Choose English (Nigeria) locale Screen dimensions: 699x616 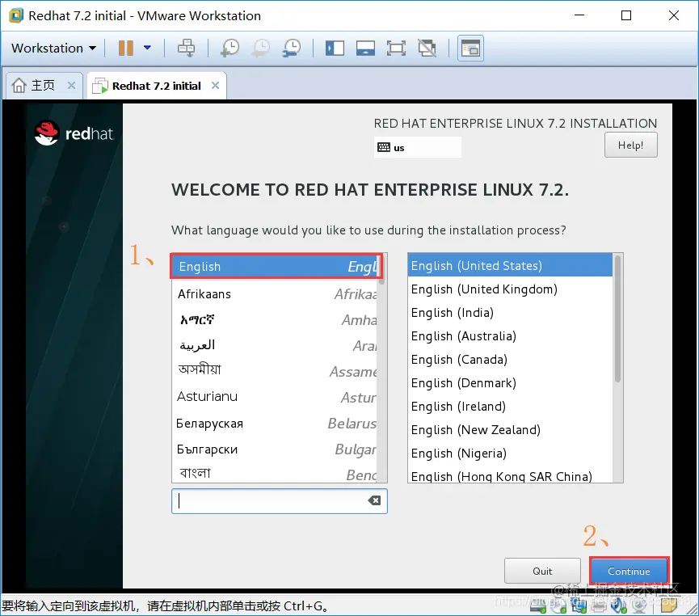[510, 454]
